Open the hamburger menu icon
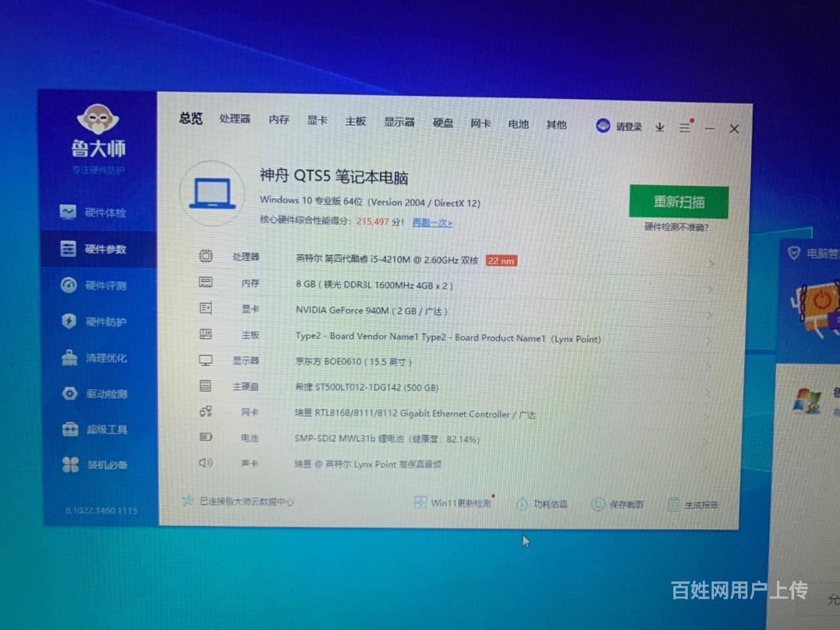This screenshot has height=630, width=840. click(684, 128)
